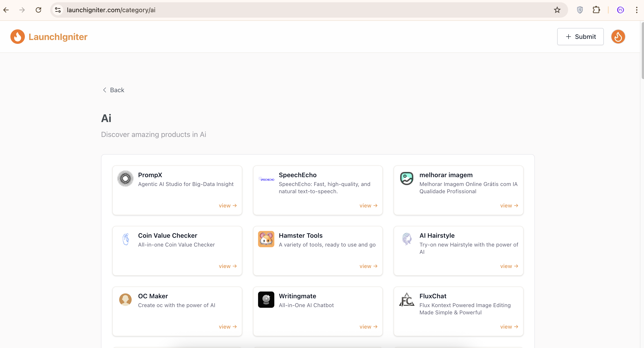
Task: Click the LaunchIgniter flame logo
Action: [17, 37]
